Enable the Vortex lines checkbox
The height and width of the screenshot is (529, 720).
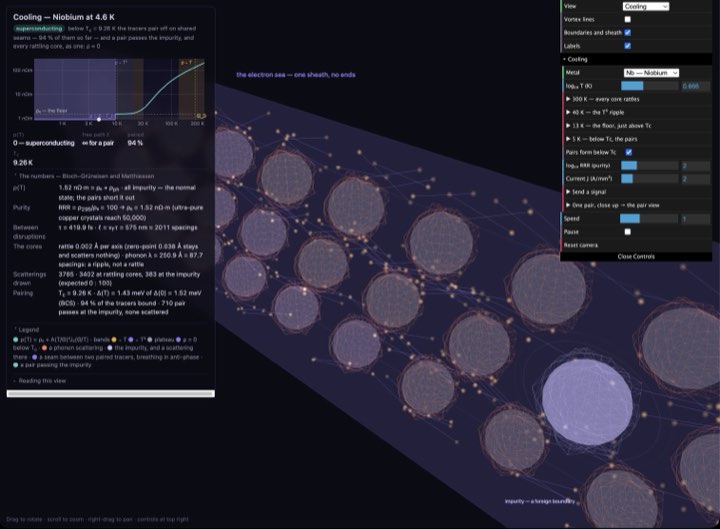628,19
